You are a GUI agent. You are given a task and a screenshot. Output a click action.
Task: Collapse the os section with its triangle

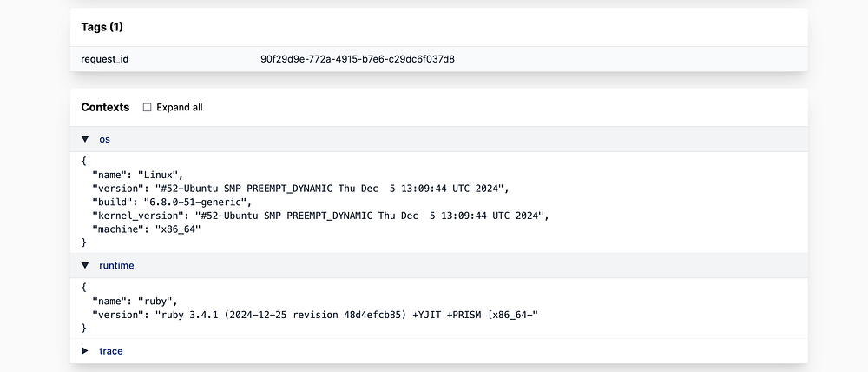tap(85, 139)
